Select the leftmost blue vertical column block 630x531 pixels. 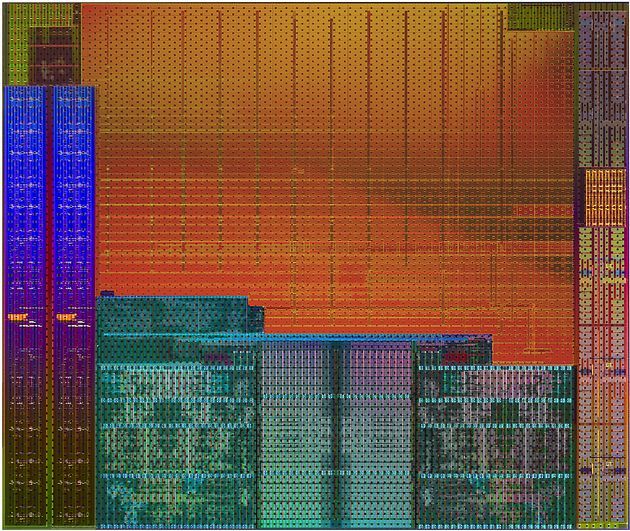(25, 305)
